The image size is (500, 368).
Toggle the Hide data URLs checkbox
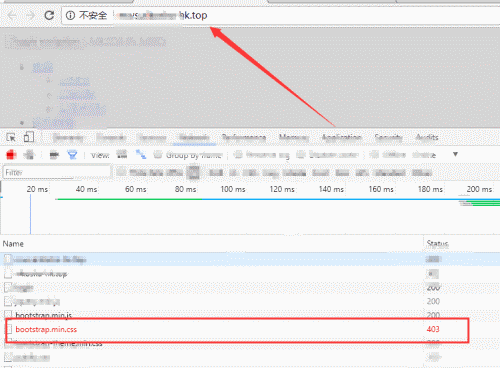(121, 172)
